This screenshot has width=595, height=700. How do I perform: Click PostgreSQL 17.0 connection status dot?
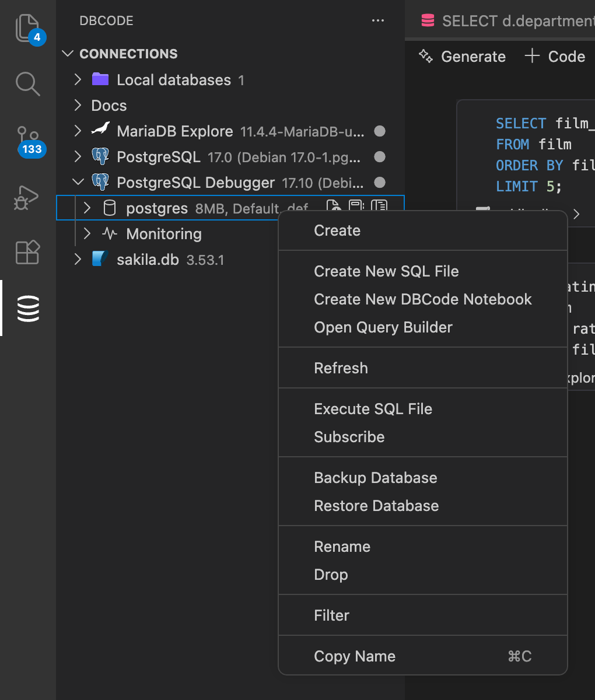380,157
